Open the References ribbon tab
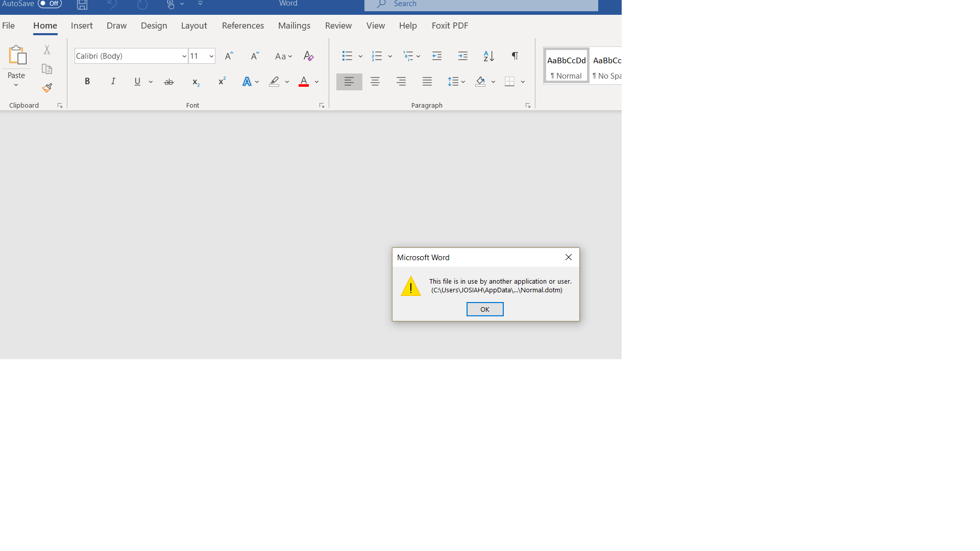The height and width of the screenshot is (551, 980). [x=242, y=26]
